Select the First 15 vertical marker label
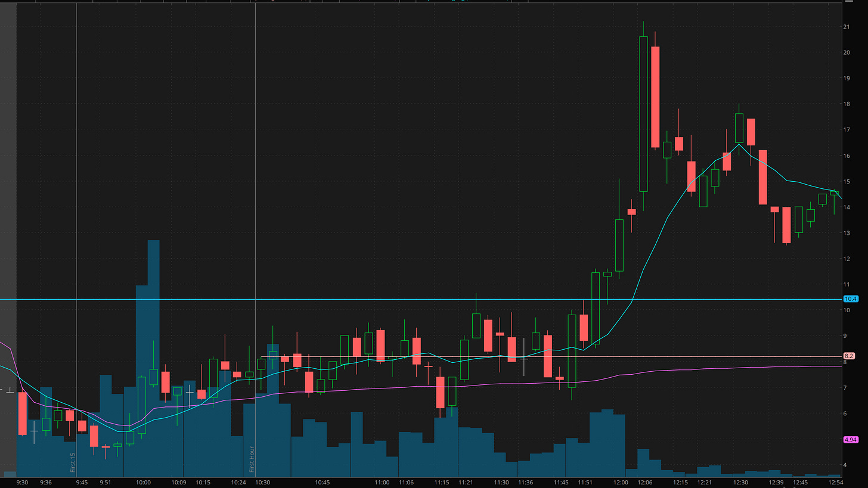 coord(73,462)
